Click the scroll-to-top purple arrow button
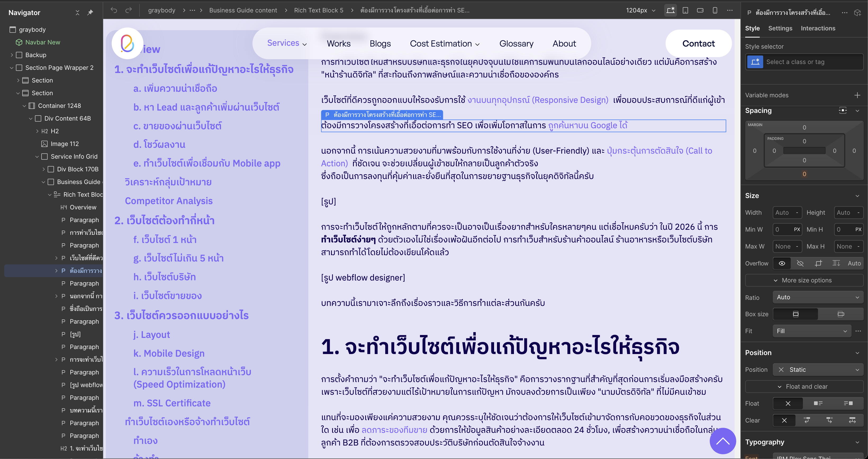 [x=722, y=441]
